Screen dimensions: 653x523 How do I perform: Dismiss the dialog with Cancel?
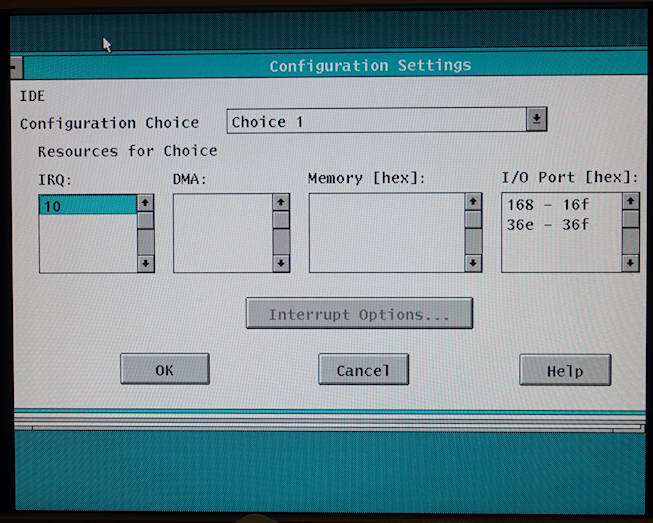(x=364, y=370)
